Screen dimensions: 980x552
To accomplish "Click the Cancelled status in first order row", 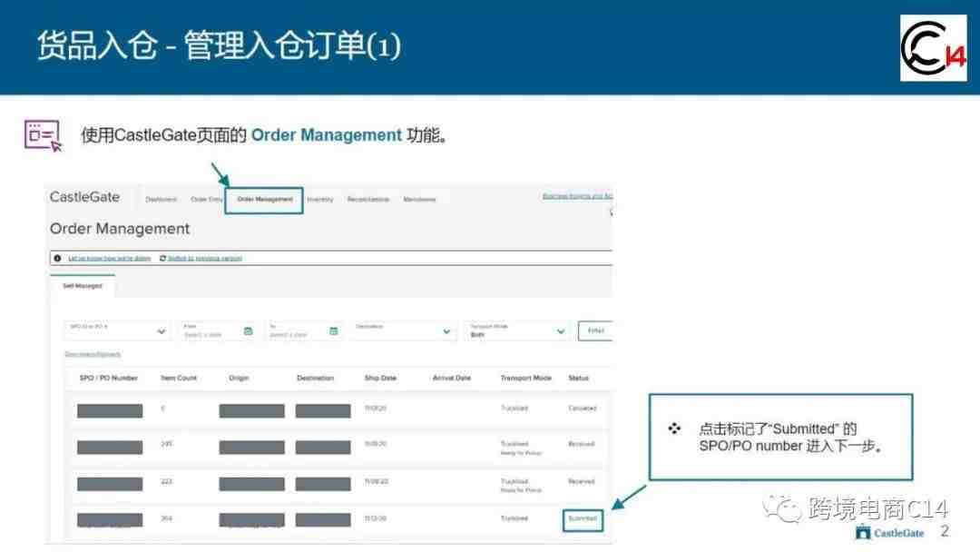I will tap(583, 409).
